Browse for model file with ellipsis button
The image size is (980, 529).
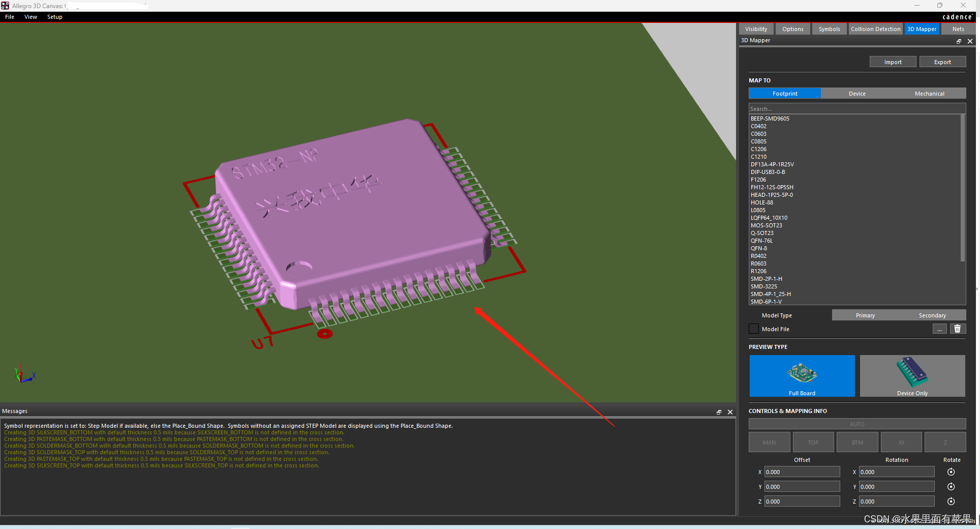(x=939, y=329)
